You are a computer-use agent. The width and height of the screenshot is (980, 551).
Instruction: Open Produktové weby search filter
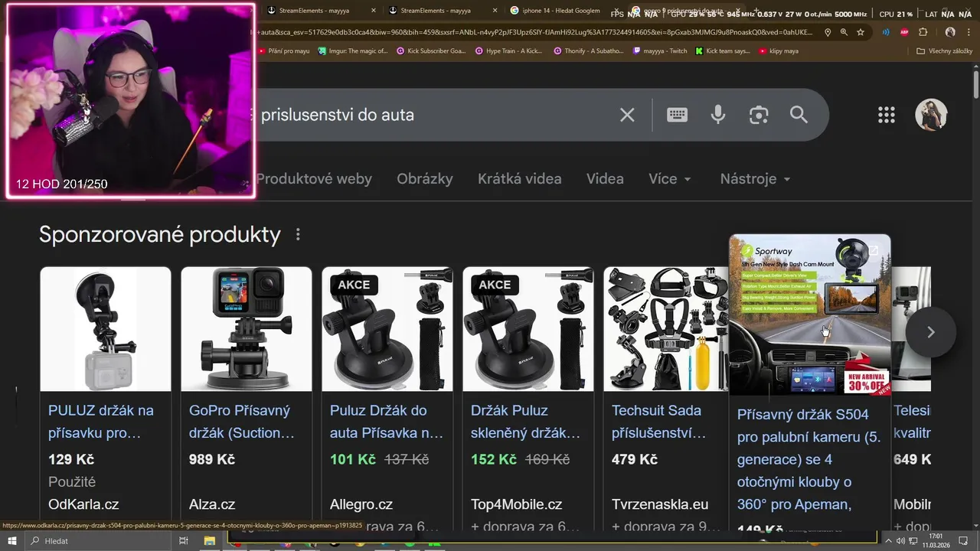(314, 179)
